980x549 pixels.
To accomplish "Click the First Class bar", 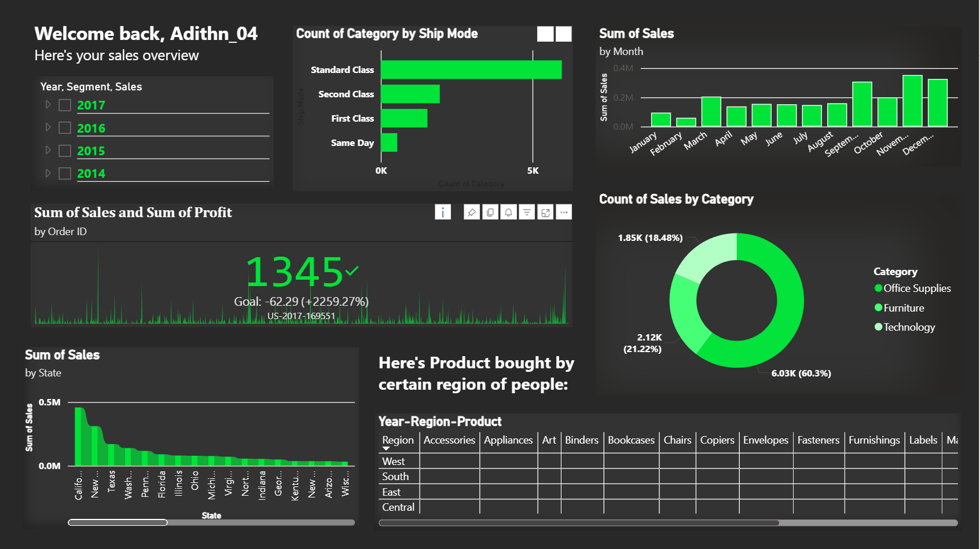I will (x=404, y=118).
